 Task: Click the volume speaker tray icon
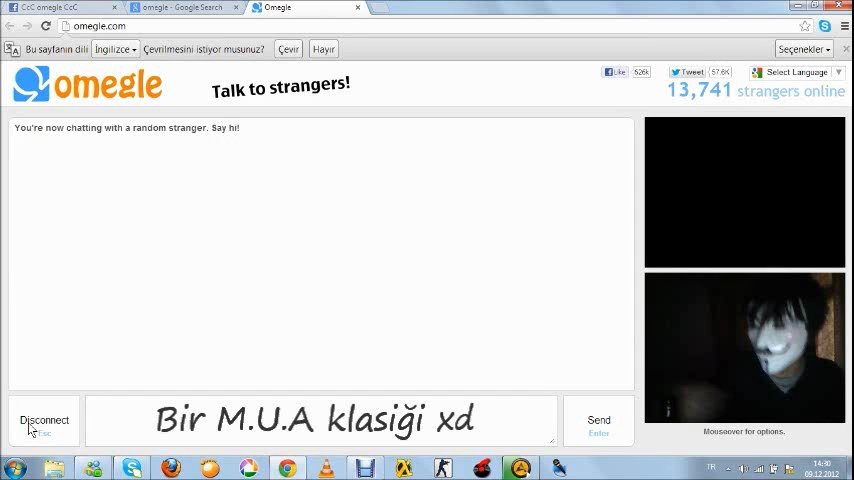click(743, 469)
